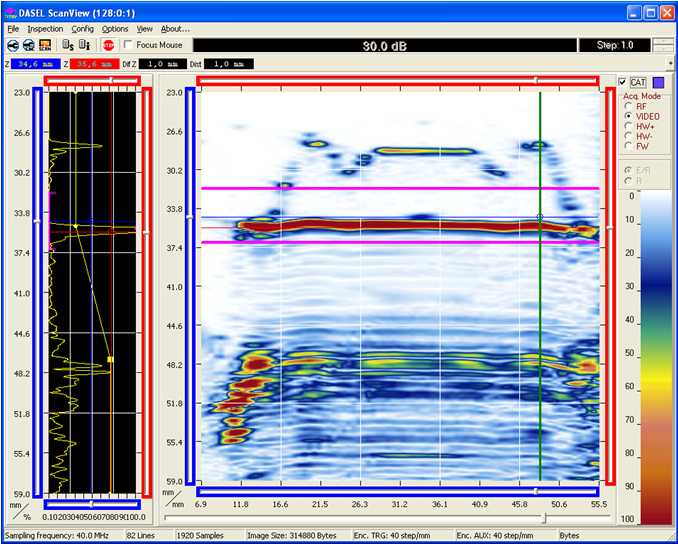Click the step increment up arrow
Image resolution: width=678 pixels, height=544 pixels.
tap(663, 41)
